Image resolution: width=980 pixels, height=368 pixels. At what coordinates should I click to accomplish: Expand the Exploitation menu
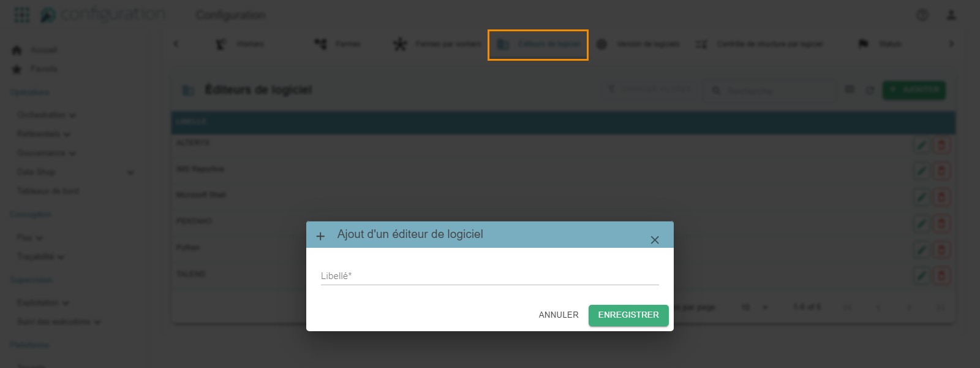(43, 303)
